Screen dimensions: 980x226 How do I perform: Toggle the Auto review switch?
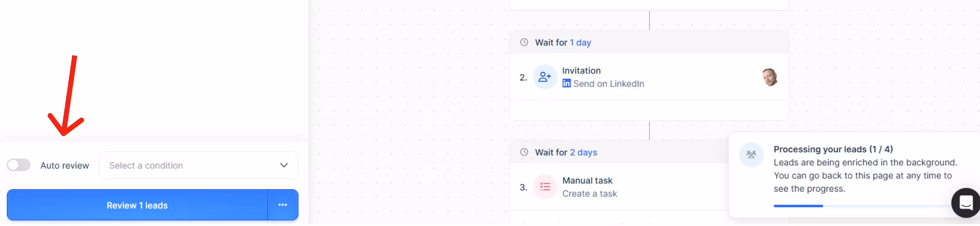pos(19,165)
